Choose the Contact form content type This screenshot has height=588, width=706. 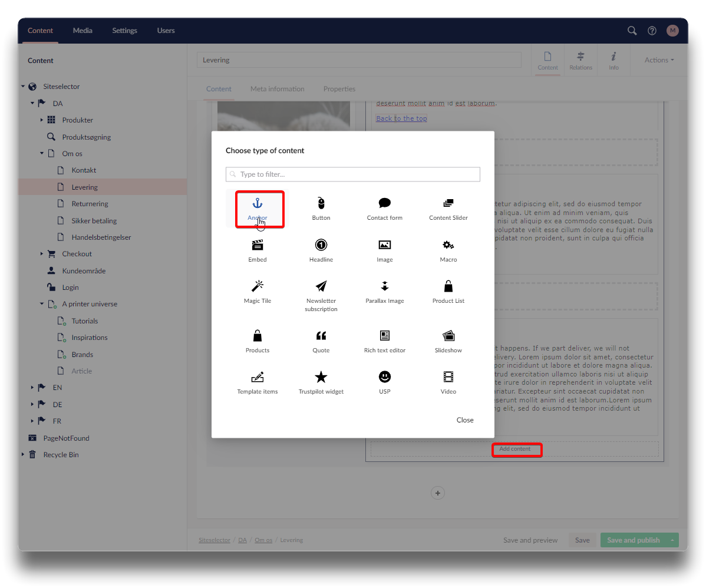pyautogui.click(x=384, y=209)
